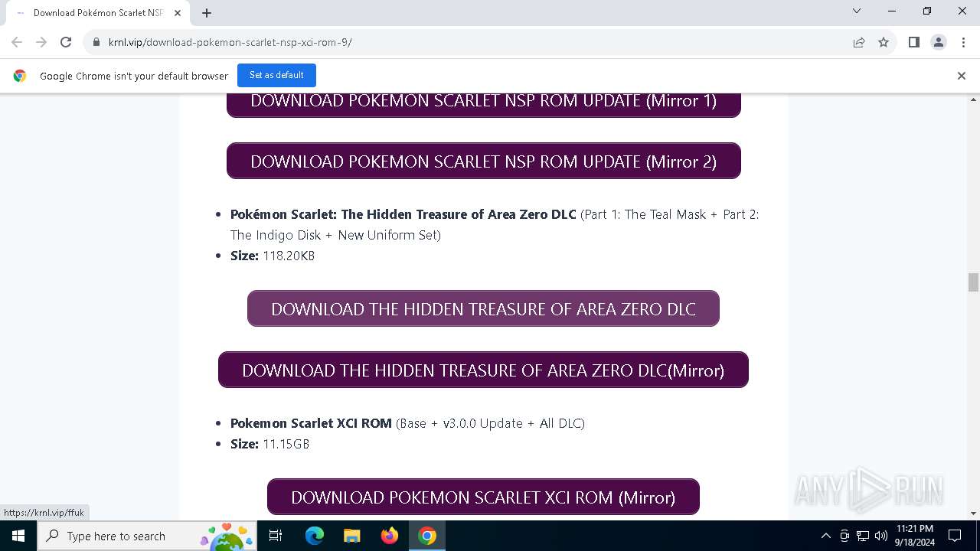This screenshot has width=980, height=551.
Task: Click the volume speaker tray icon
Action: click(x=881, y=536)
